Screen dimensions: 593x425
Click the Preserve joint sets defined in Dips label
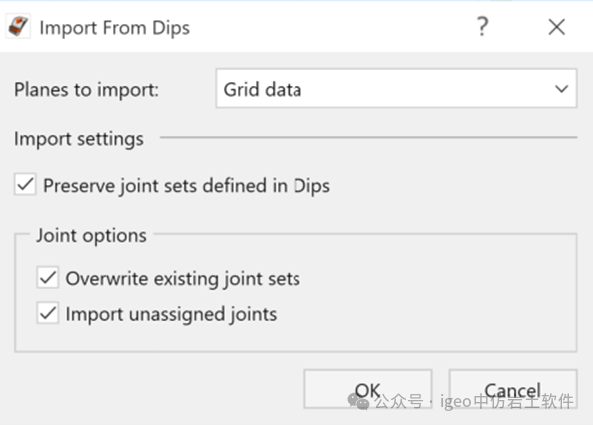click(186, 186)
